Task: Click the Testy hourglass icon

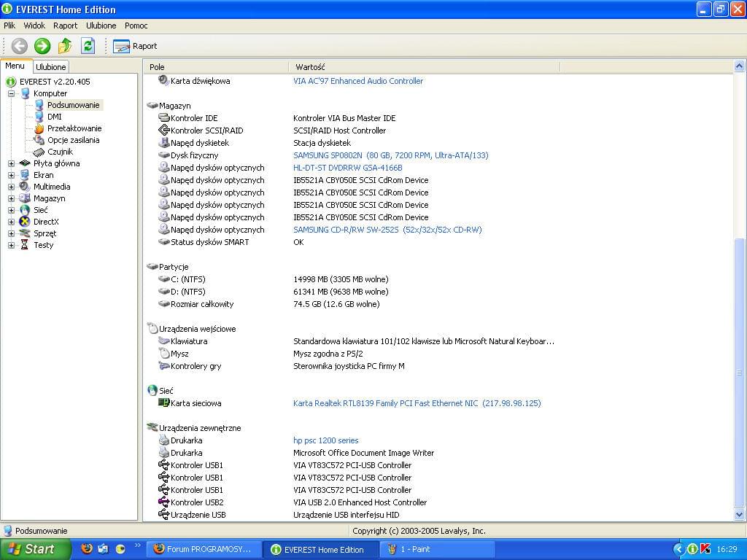Action: coord(25,245)
